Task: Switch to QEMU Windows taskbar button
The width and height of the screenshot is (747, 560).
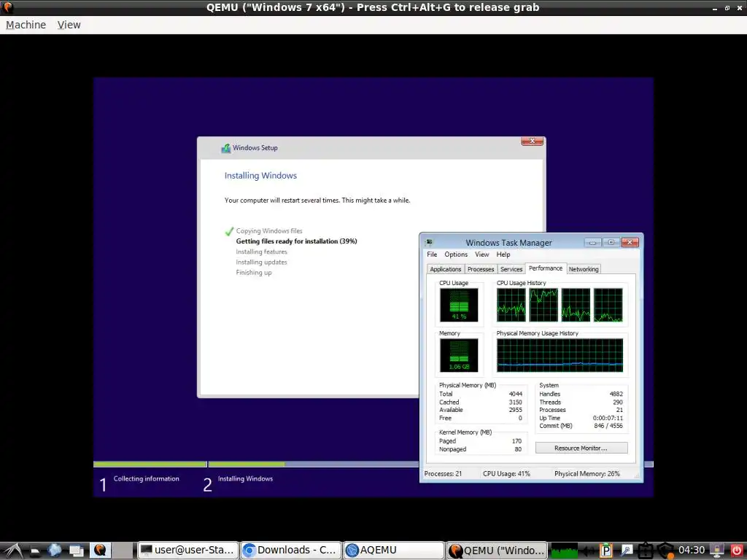Action: pos(496,551)
